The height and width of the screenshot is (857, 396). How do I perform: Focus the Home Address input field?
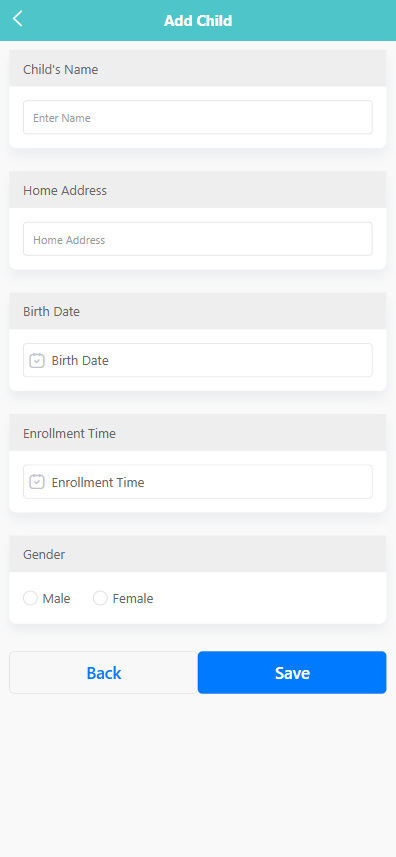click(x=198, y=239)
